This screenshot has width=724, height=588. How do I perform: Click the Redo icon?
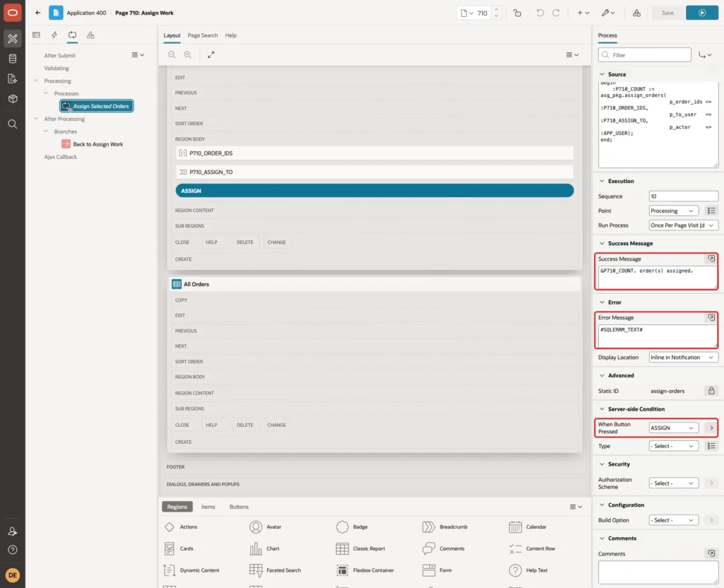[x=556, y=13]
